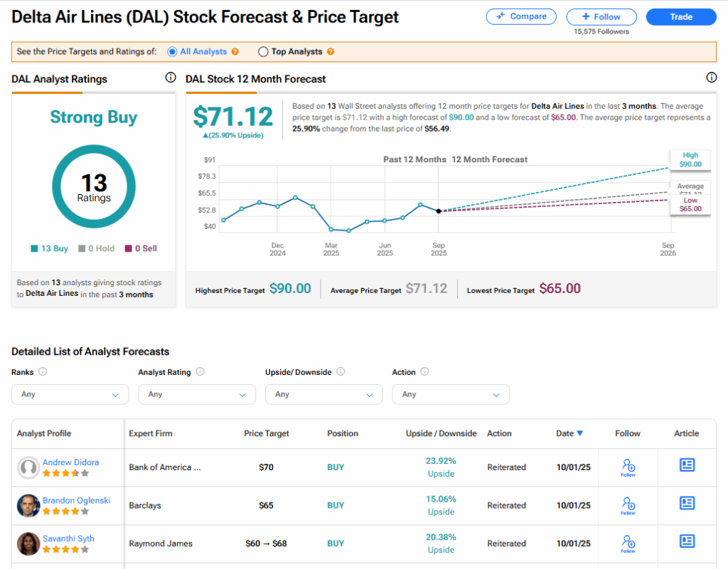Click help icon next to Analyst Rating filter

tap(200, 372)
